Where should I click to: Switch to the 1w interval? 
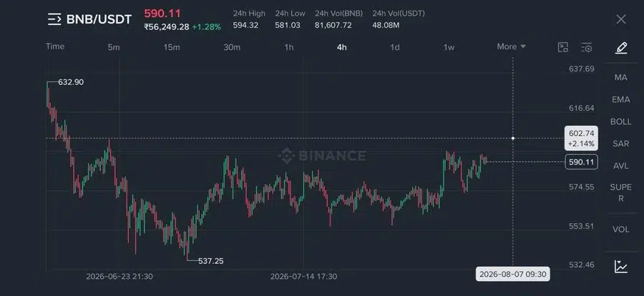(x=449, y=47)
